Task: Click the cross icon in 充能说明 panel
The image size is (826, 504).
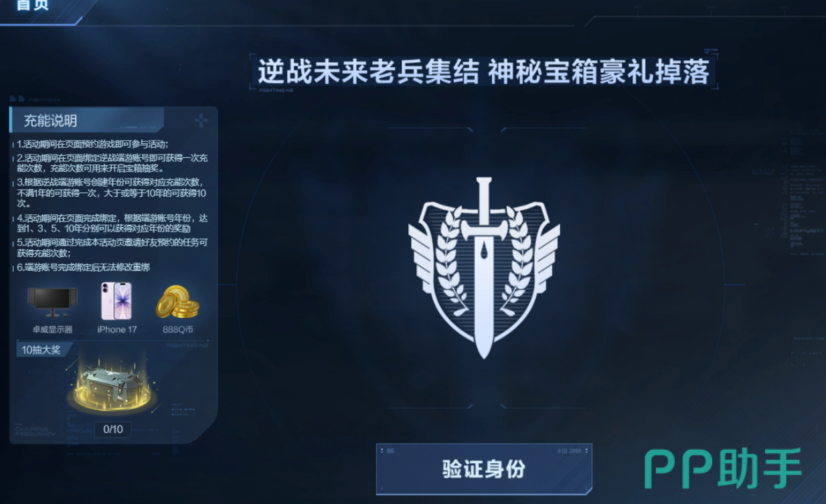Action: (x=201, y=120)
